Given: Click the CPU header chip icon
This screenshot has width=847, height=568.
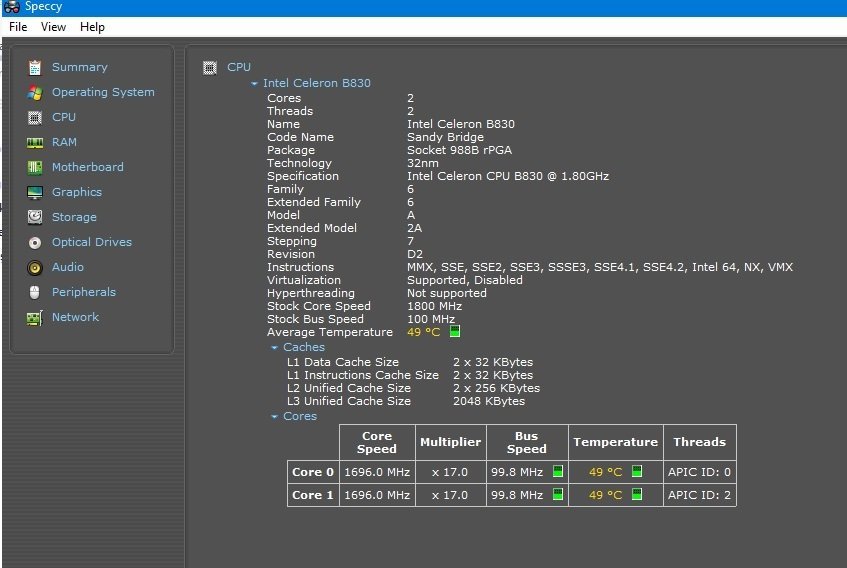Looking at the screenshot, I should coord(210,67).
